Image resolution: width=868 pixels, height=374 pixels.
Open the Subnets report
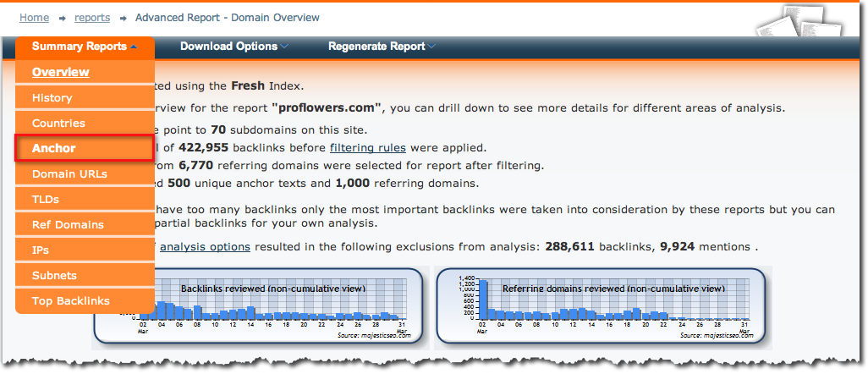point(54,276)
